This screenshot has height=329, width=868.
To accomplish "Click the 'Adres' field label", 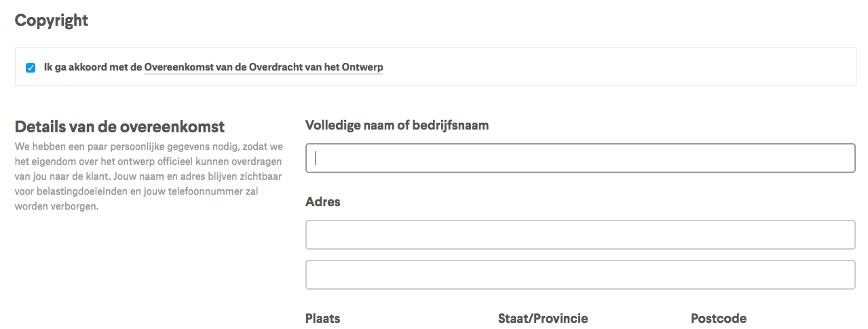I will pos(323,202).
